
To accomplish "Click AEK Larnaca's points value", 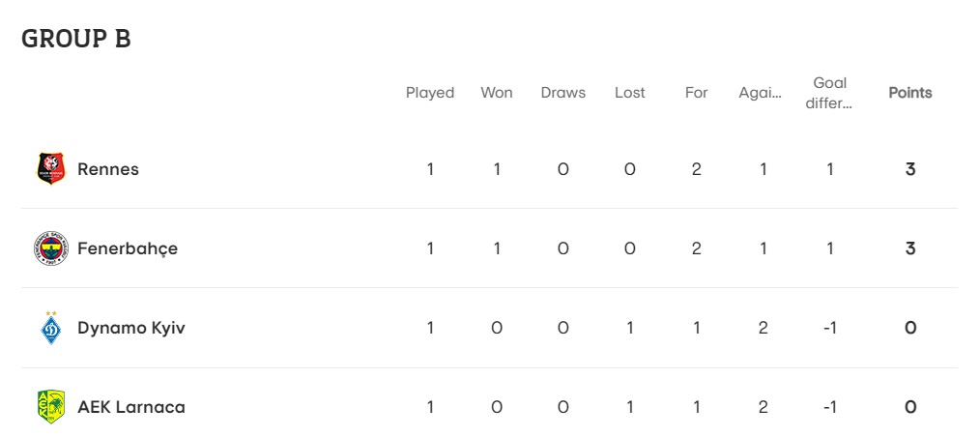I will point(910,408).
